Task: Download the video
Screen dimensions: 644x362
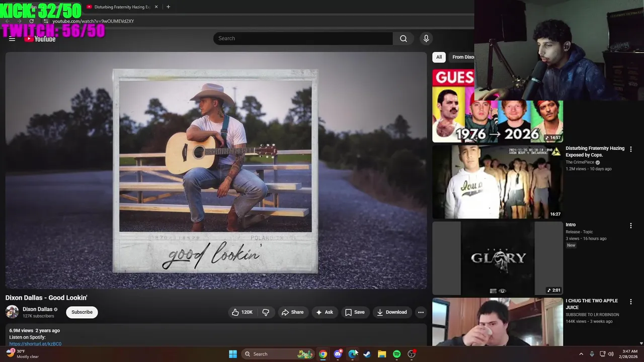Action: (x=392, y=312)
